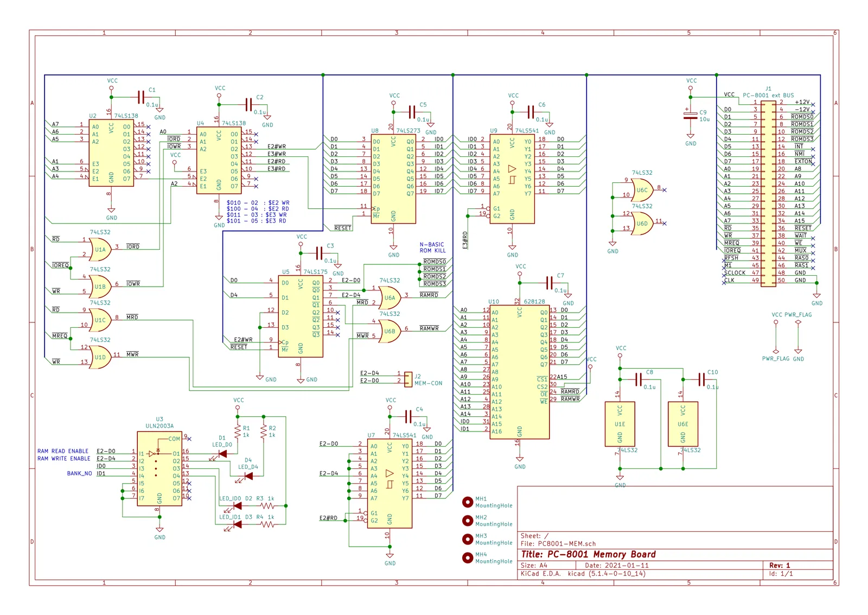The width and height of the screenshot is (868, 615).
Task: Select the 'BANK_NO' text label
Action: point(80,473)
